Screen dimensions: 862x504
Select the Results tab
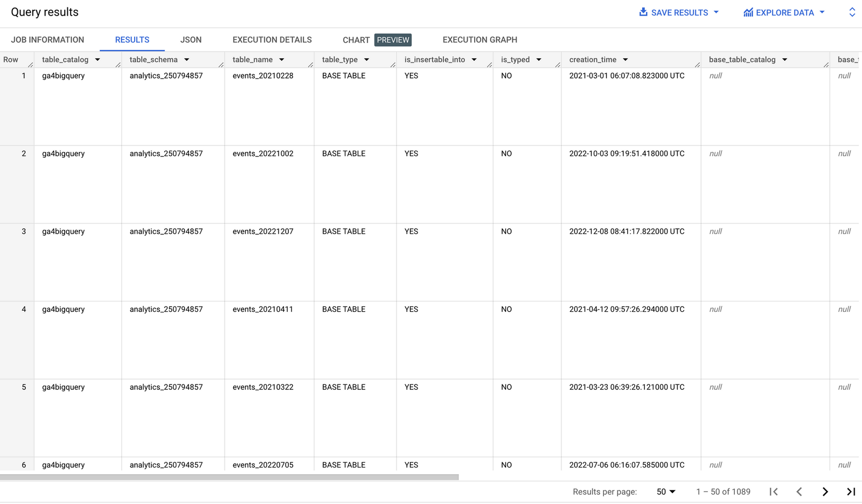pos(132,39)
